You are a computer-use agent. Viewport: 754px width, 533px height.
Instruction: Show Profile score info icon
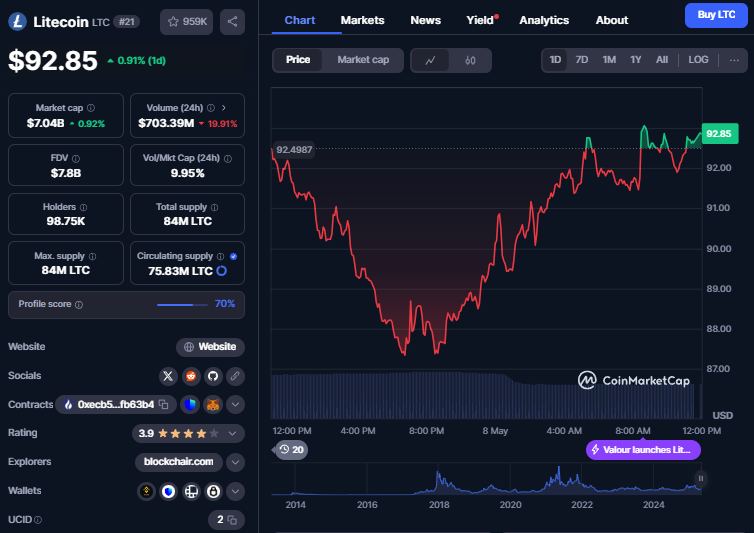click(x=79, y=305)
